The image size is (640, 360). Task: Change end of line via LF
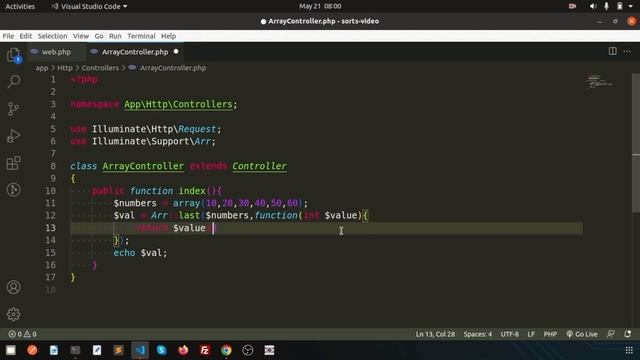[531, 334]
